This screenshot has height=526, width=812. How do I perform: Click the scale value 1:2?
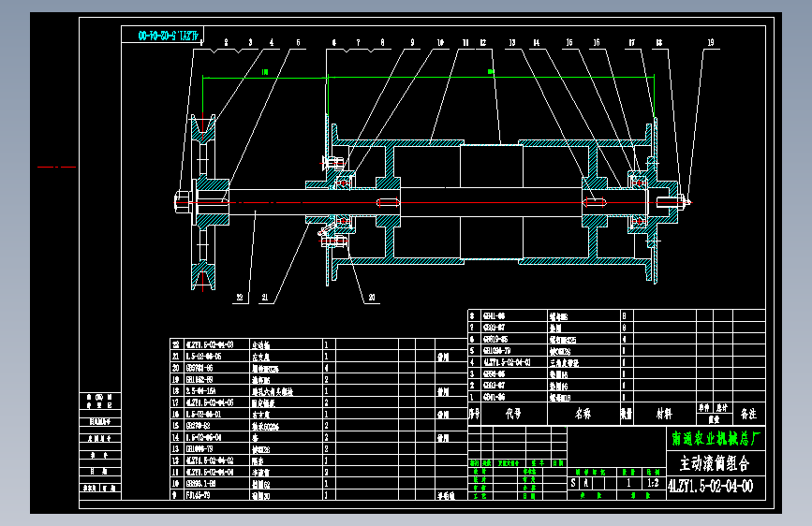click(x=653, y=483)
